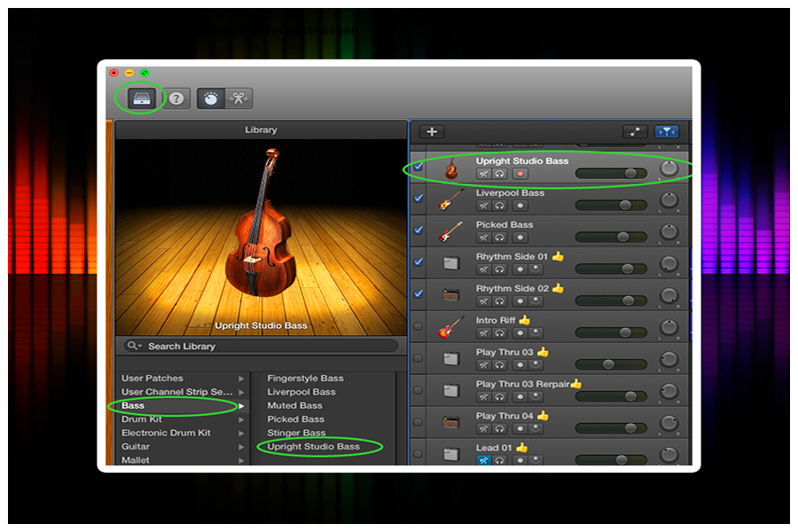
Task: Unmute the Lead 01 track
Action: click(483, 460)
